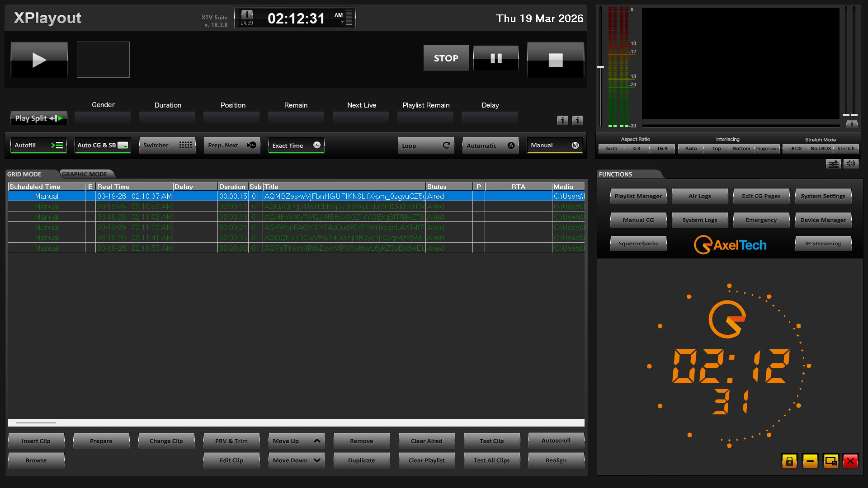Select 16:9 aspect ratio
868x488 pixels.
pos(662,149)
